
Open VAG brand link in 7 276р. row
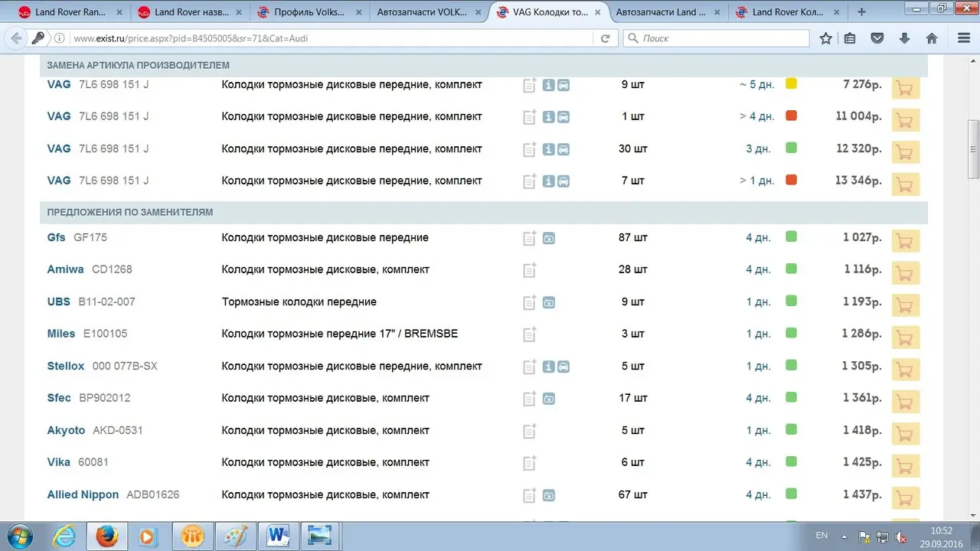pyautogui.click(x=59, y=84)
